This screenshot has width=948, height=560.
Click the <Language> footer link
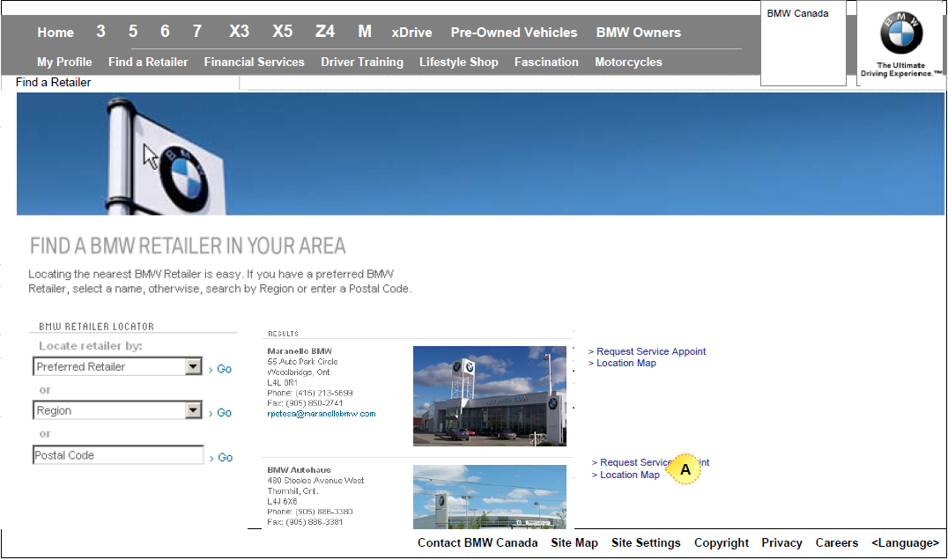(905, 543)
